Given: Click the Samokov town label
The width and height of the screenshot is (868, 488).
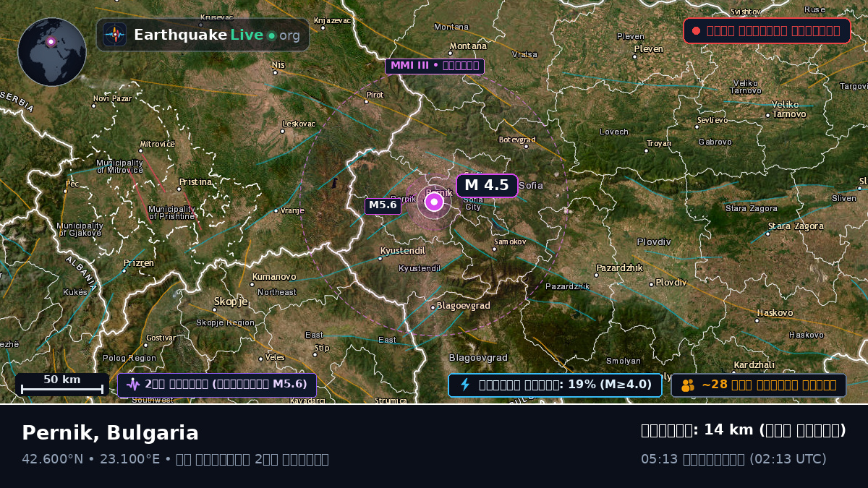Looking at the screenshot, I should (510, 241).
